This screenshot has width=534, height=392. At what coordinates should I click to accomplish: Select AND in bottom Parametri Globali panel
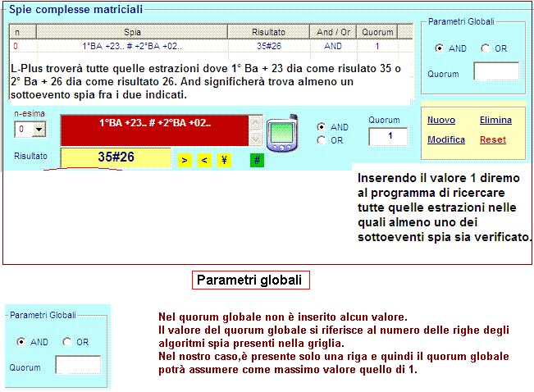21,342
